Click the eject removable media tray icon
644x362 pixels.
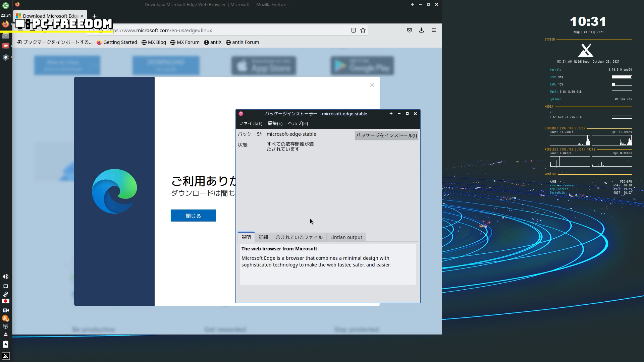coord(5,335)
